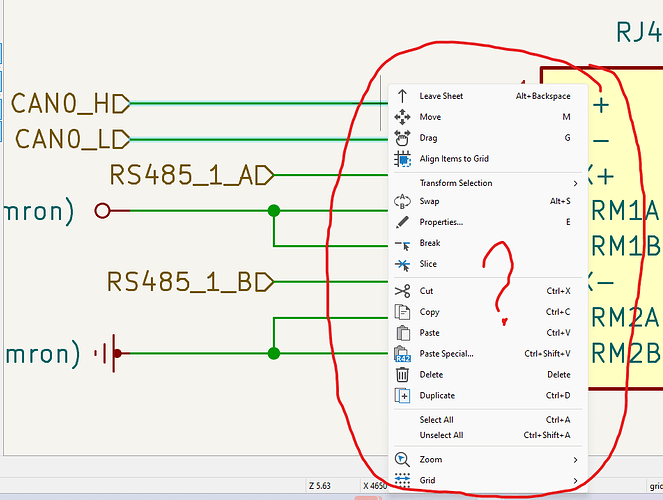
Task: Click the Properties pencil icon
Action: pos(402,222)
